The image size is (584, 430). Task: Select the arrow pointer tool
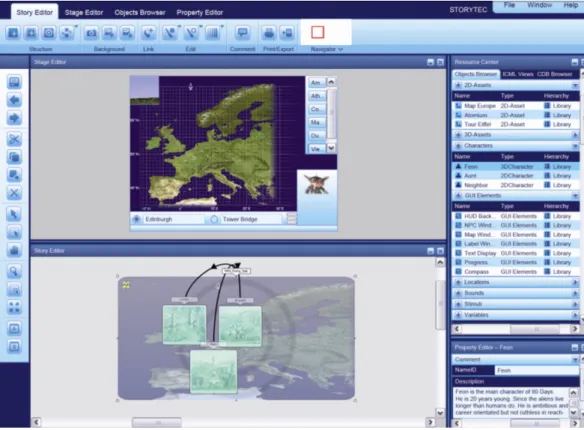[x=14, y=215]
